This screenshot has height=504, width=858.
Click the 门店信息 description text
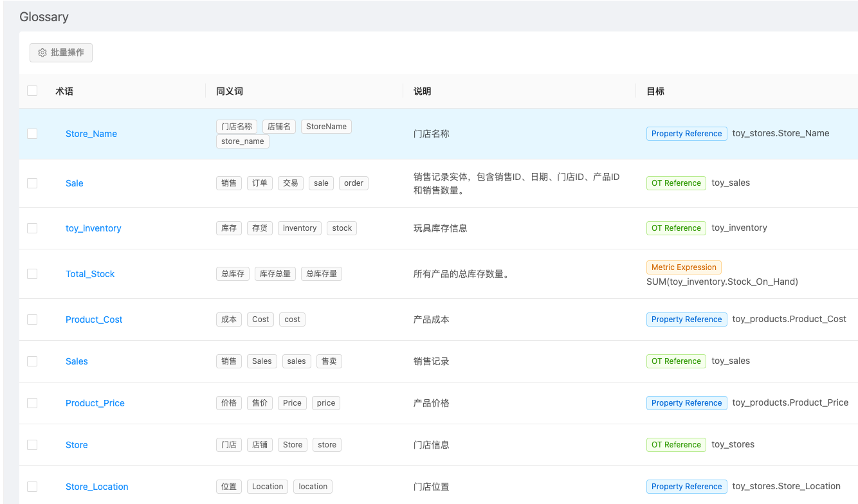(x=432, y=445)
